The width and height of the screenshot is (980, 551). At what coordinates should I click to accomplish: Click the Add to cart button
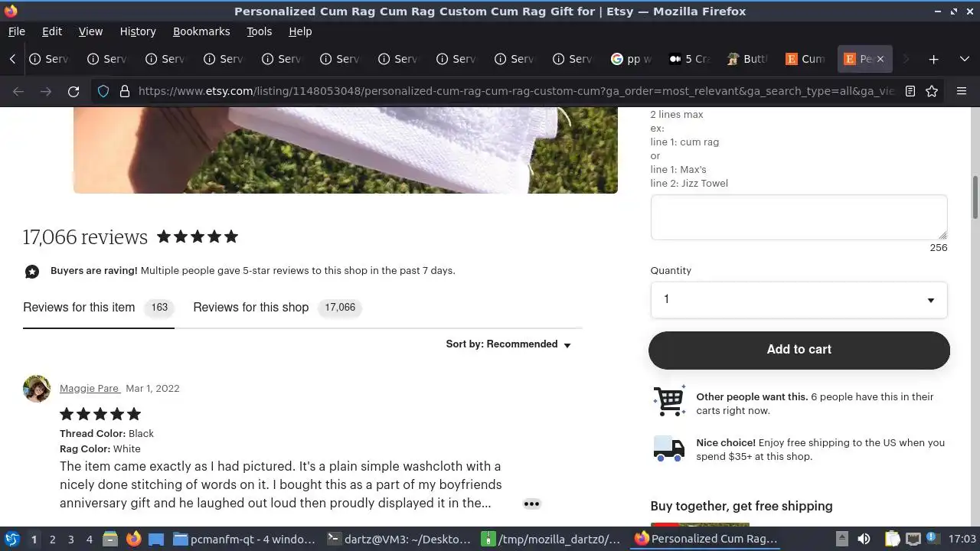pos(799,350)
